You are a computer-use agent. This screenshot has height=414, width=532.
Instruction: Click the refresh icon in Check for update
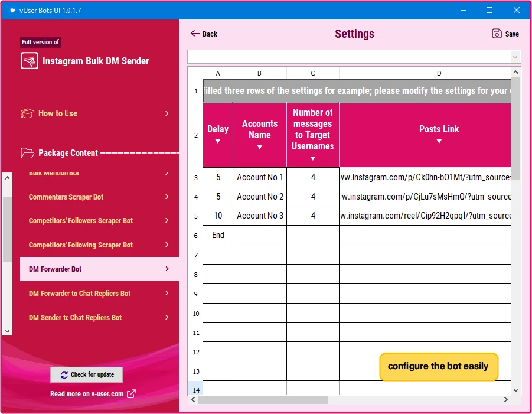pos(64,375)
